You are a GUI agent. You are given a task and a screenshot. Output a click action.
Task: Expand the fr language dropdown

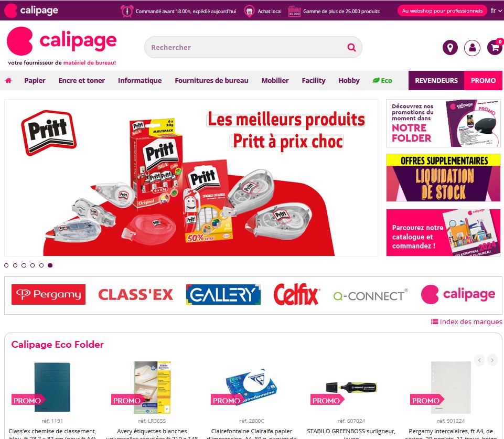(x=496, y=10)
